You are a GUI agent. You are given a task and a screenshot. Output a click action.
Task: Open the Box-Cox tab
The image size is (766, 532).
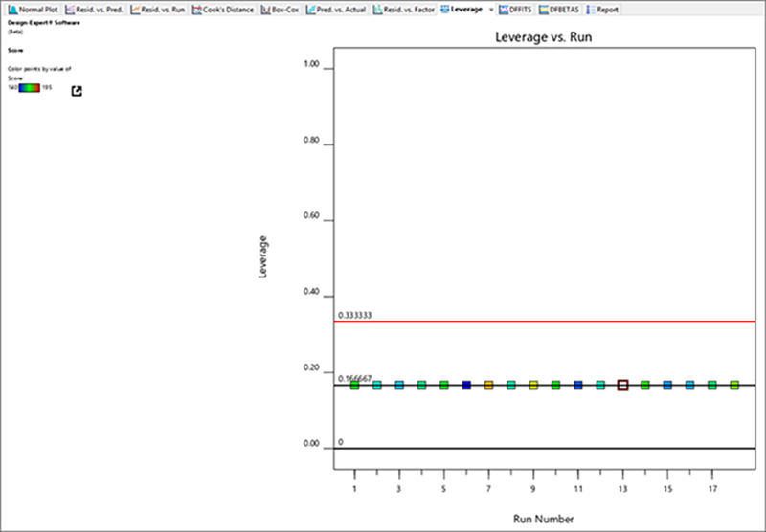point(281,10)
